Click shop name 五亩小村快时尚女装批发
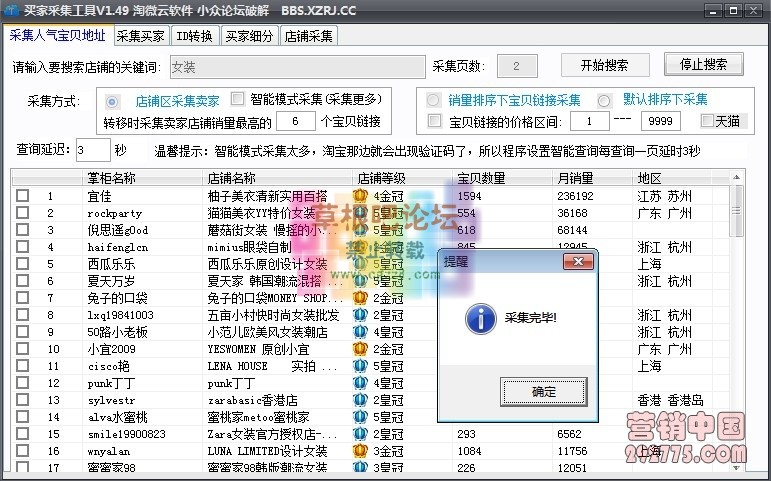The height and width of the screenshot is (481, 771). click(x=273, y=315)
